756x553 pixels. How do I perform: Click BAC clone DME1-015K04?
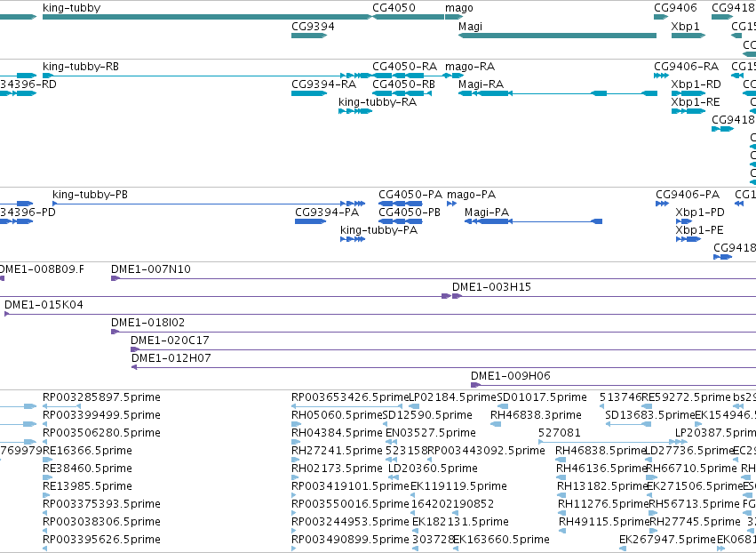[380, 314]
